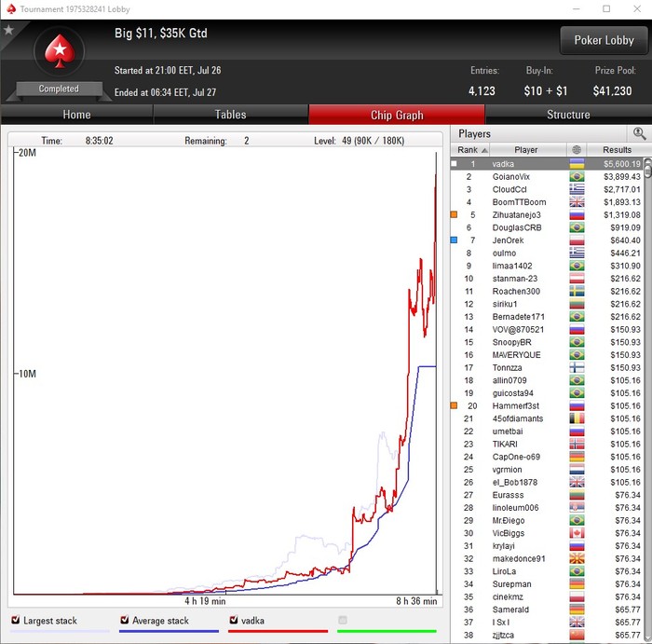Sort players by Rank arrow
The width and height of the screenshot is (652, 644).
(484, 150)
